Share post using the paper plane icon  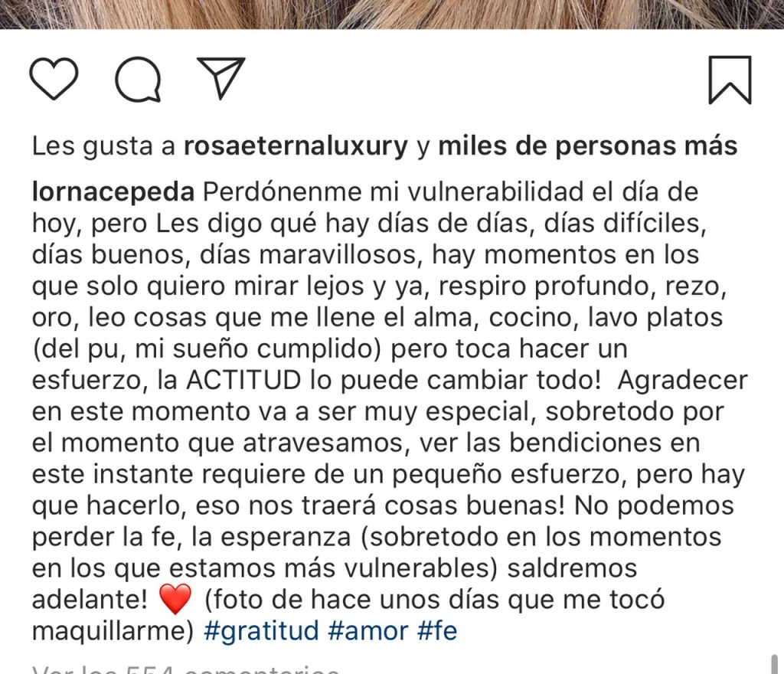[x=220, y=78]
